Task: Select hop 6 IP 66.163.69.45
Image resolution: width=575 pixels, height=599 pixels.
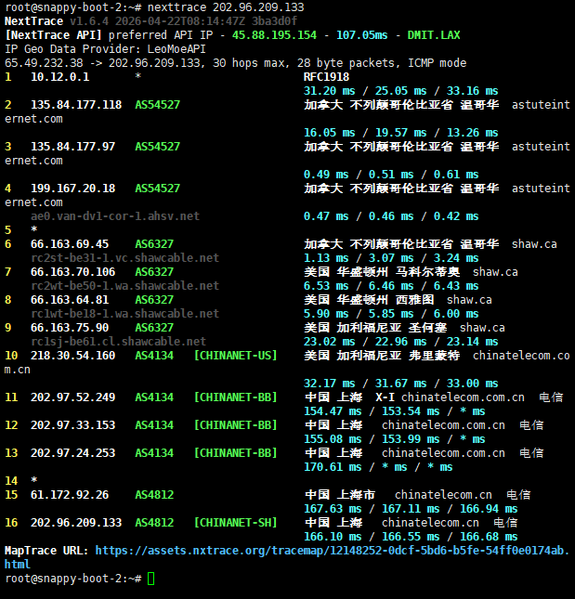Action: pyautogui.click(x=70, y=244)
